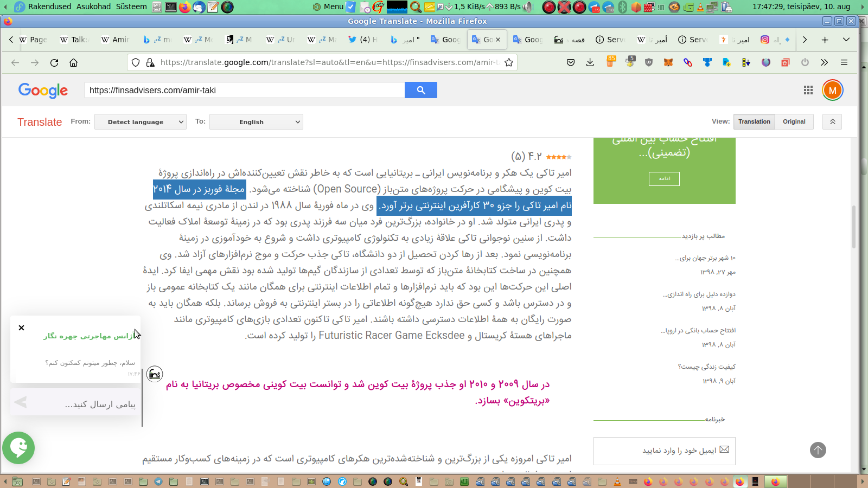The image size is (868, 488).
Task: Open the Firefox home page
Action: coord(74,62)
